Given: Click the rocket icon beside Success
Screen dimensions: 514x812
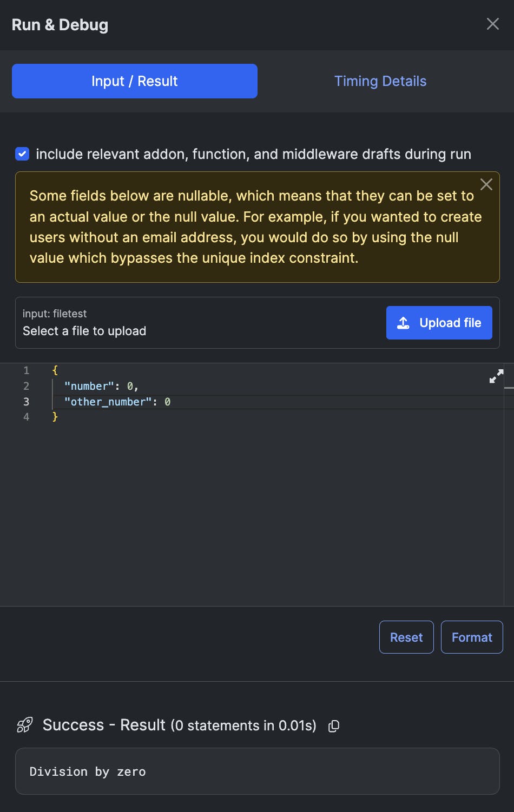Looking at the screenshot, I should 25,725.
